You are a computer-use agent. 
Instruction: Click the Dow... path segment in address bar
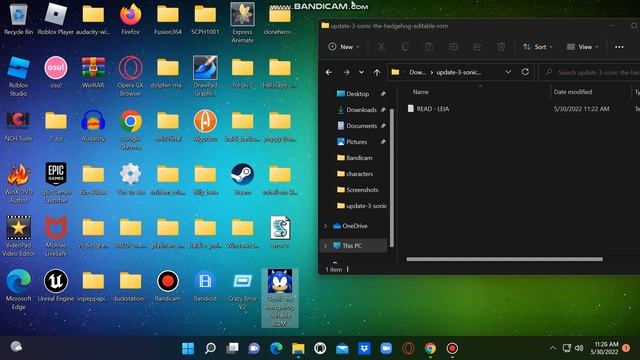(418, 72)
